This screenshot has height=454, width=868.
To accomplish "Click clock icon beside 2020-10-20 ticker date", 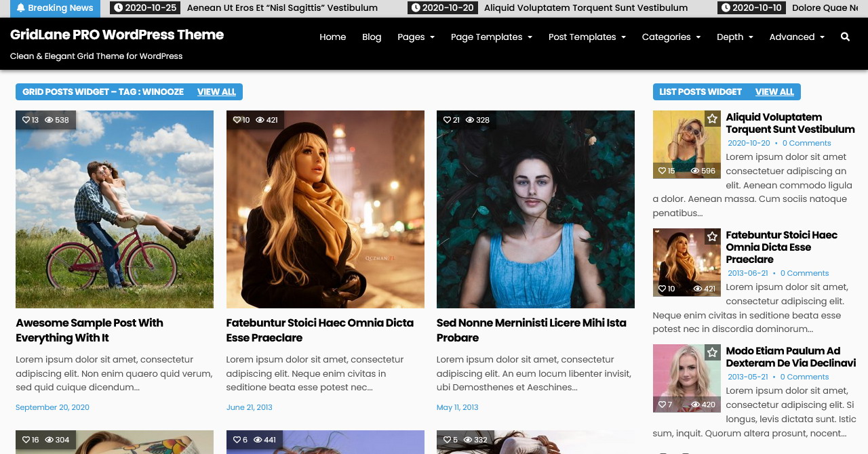I will coord(416,8).
